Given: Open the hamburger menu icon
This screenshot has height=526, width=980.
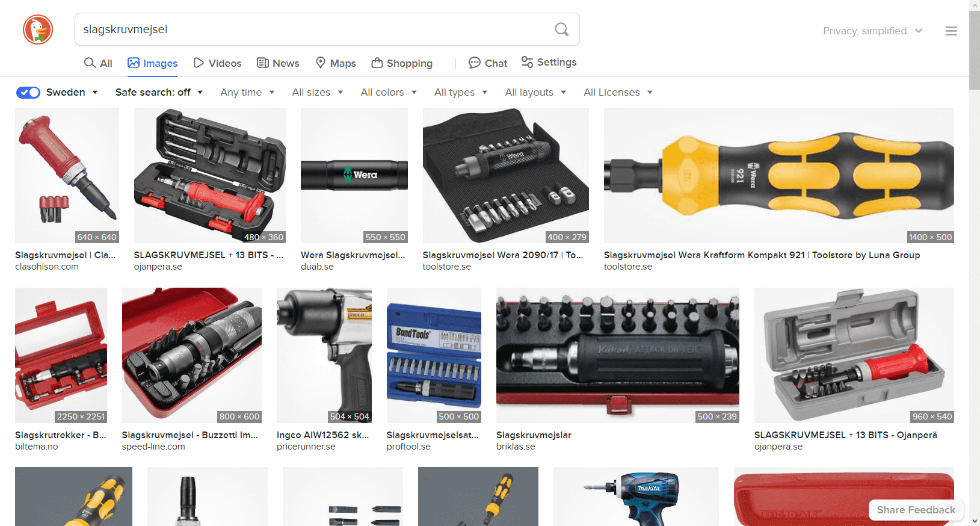Looking at the screenshot, I should [951, 31].
